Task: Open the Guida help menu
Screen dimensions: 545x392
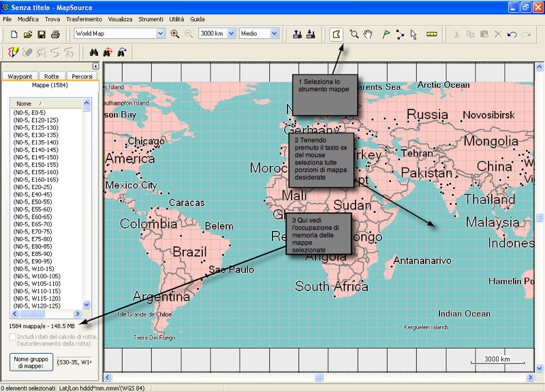Action: pos(198,19)
